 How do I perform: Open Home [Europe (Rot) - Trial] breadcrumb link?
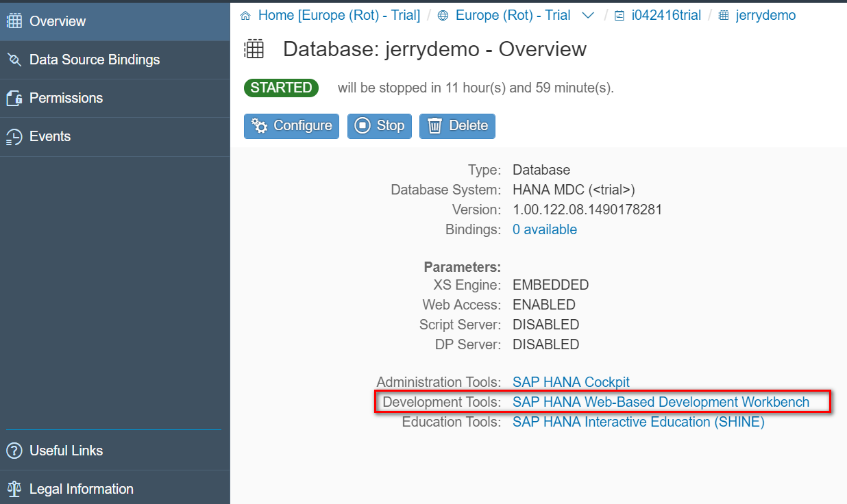(x=339, y=15)
